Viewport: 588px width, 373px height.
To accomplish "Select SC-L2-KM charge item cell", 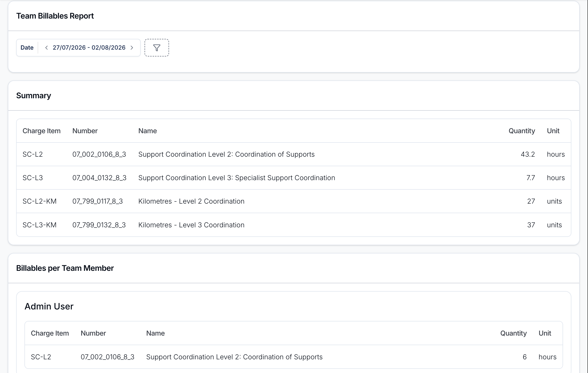I will click(39, 201).
